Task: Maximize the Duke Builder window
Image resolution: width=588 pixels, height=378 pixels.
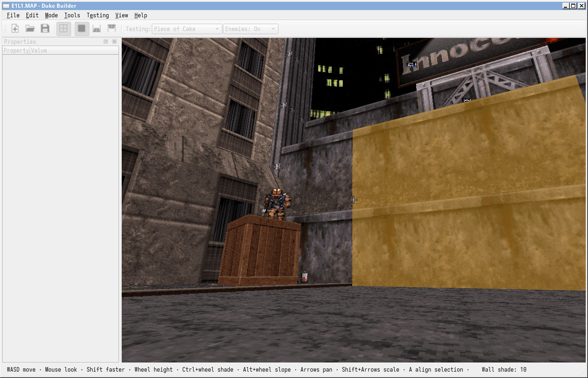Action: click(573, 6)
